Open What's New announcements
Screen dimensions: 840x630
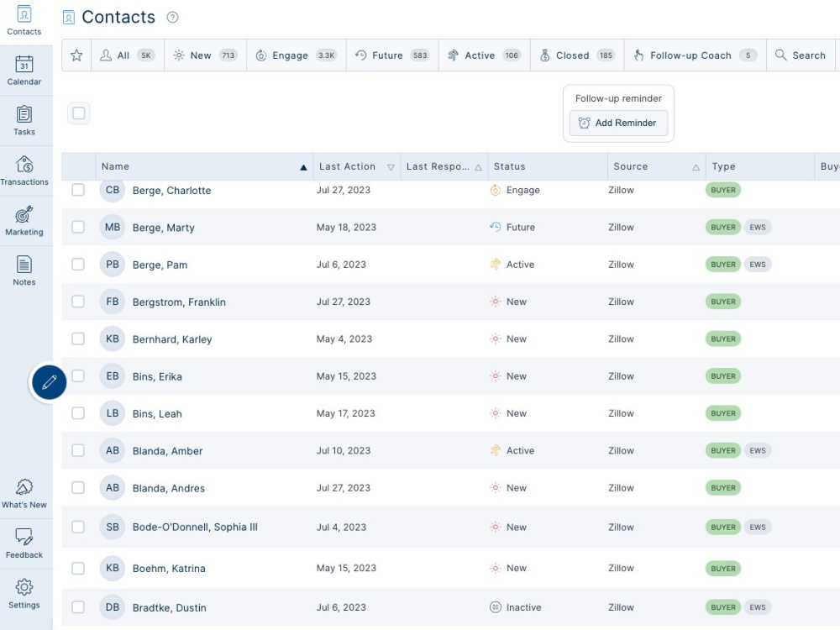tap(24, 493)
